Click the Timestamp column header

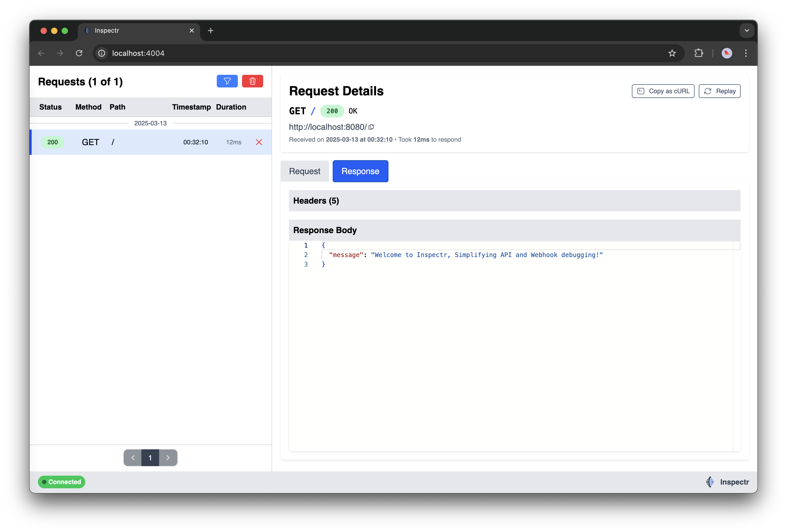191,107
